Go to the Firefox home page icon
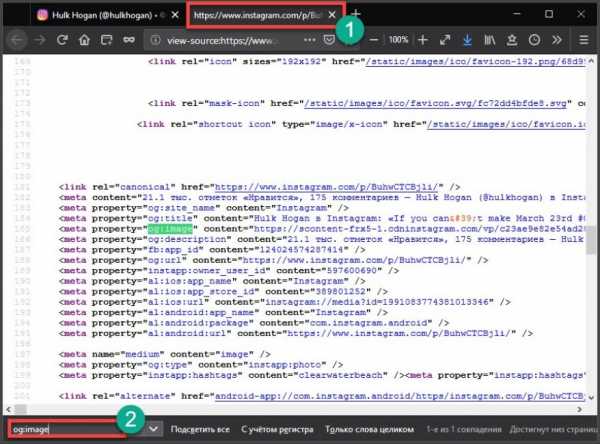 click(84, 40)
